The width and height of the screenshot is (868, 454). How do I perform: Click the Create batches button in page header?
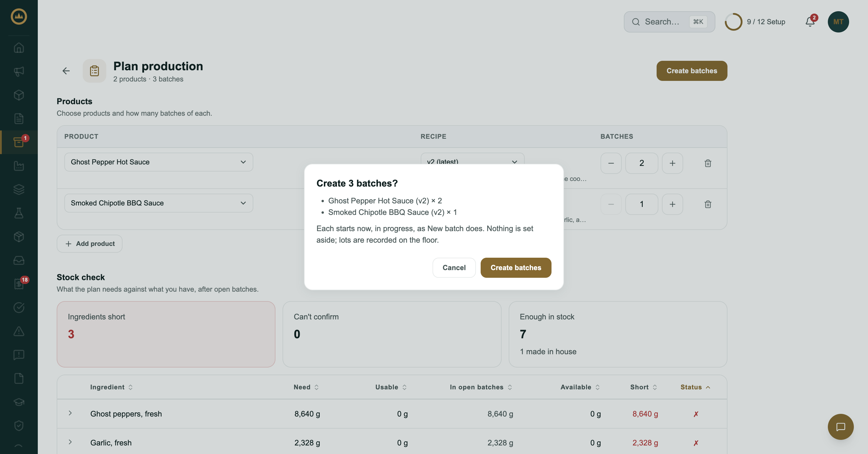coord(691,71)
